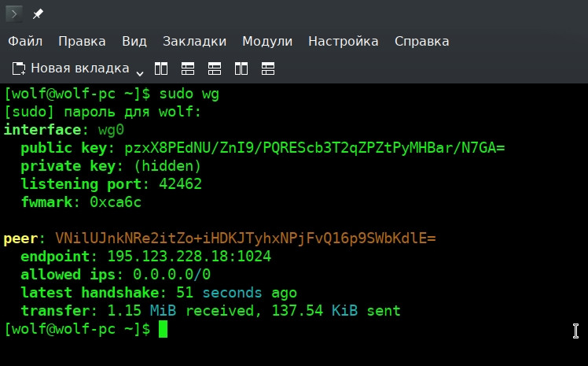Open the Вид menu
This screenshot has width=588, height=366.
(x=134, y=41)
